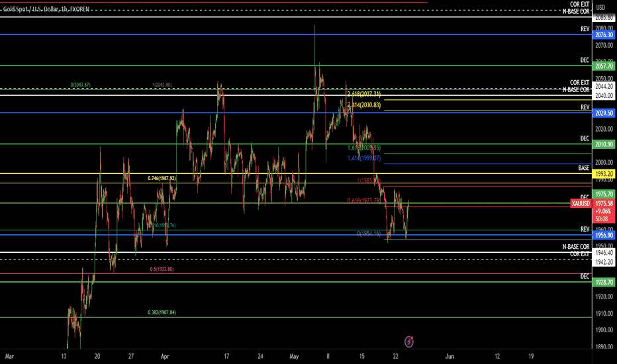Click the 13 date on time axis
This screenshot has width=617, height=364.
point(64,357)
